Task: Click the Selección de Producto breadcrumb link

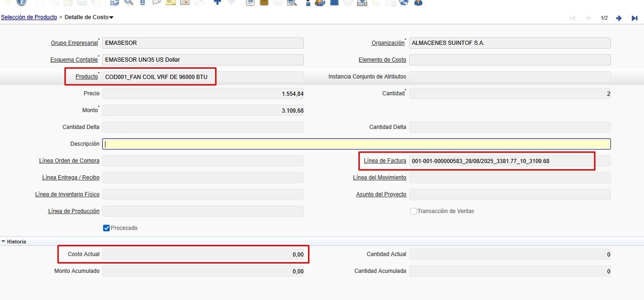Action: pyautogui.click(x=29, y=17)
